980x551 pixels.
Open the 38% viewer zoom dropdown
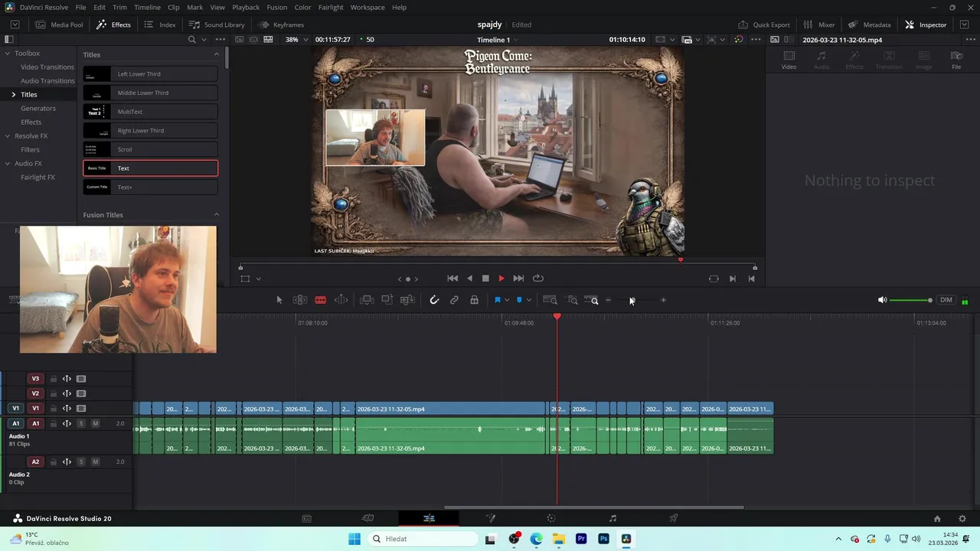297,39
